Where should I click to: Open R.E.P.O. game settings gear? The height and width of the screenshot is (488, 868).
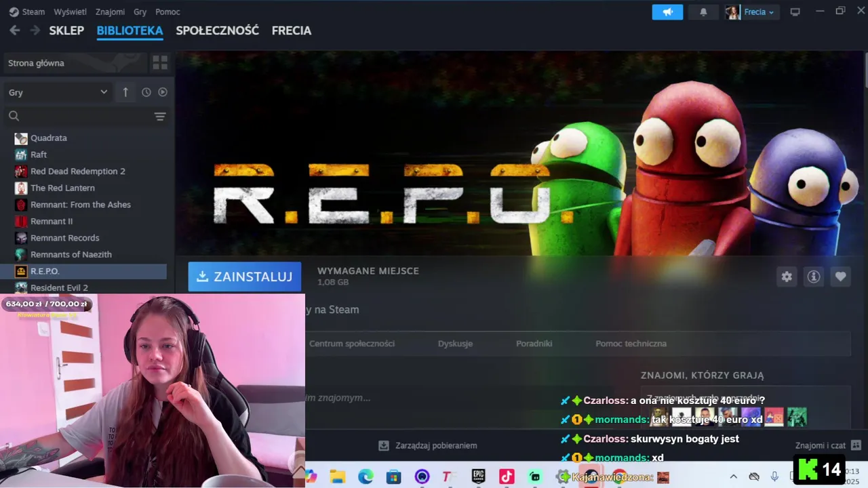(787, 277)
